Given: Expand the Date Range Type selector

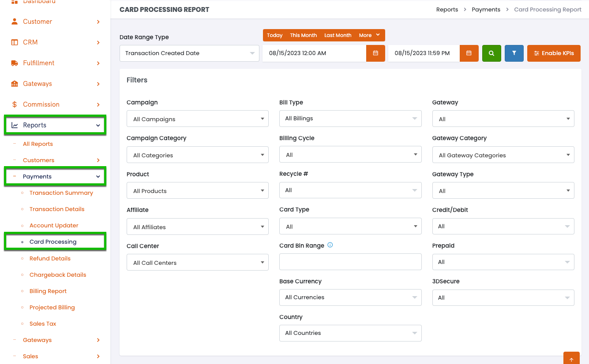Looking at the screenshot, I should click(x=189, y=53).
